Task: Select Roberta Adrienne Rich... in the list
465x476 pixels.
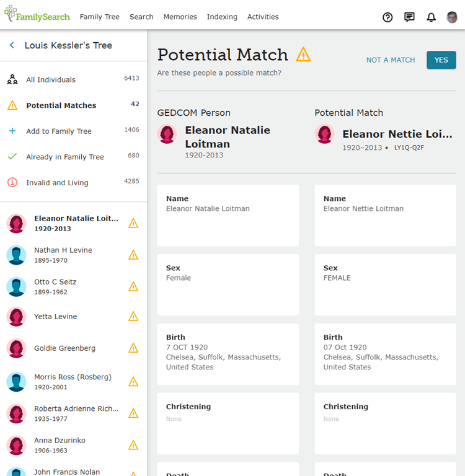Action: pyautogui.click(x=74, y=413)
